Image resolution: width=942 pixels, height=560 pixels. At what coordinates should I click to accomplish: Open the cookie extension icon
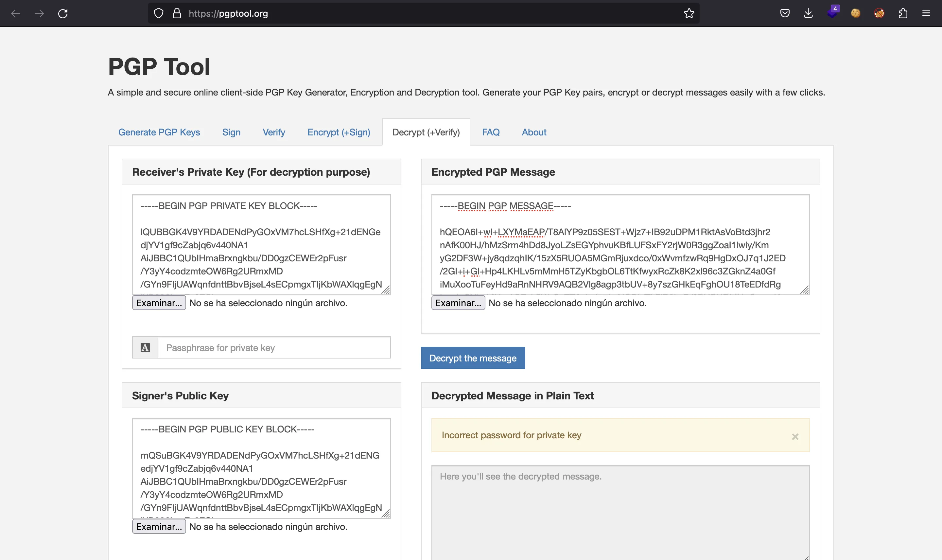[x=856, y=14]
